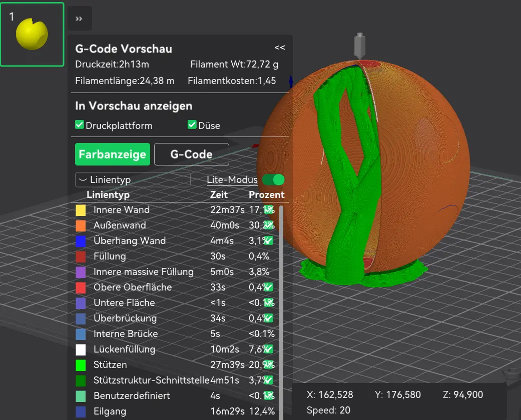Click the orange Außenwand color swatch

[x=81, y=225]
